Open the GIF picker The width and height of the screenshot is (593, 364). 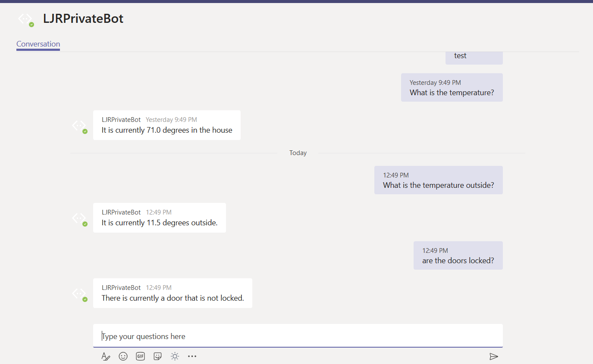(140, 356)
